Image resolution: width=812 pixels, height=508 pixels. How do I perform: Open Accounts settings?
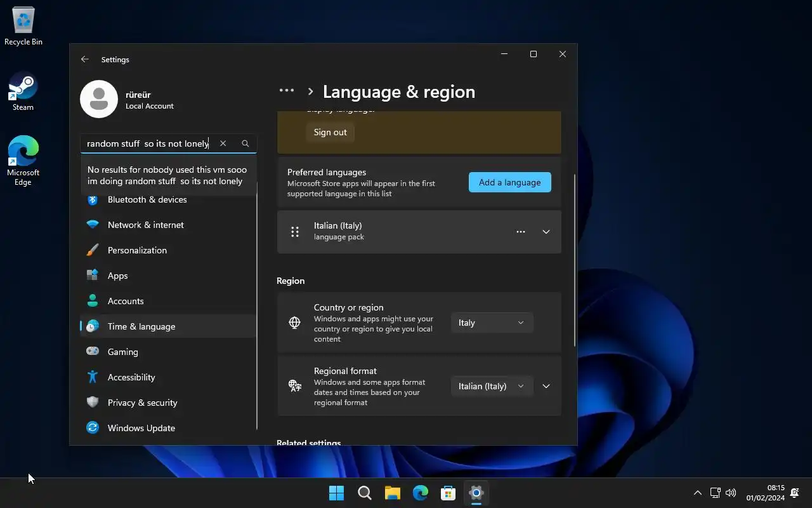168,301
